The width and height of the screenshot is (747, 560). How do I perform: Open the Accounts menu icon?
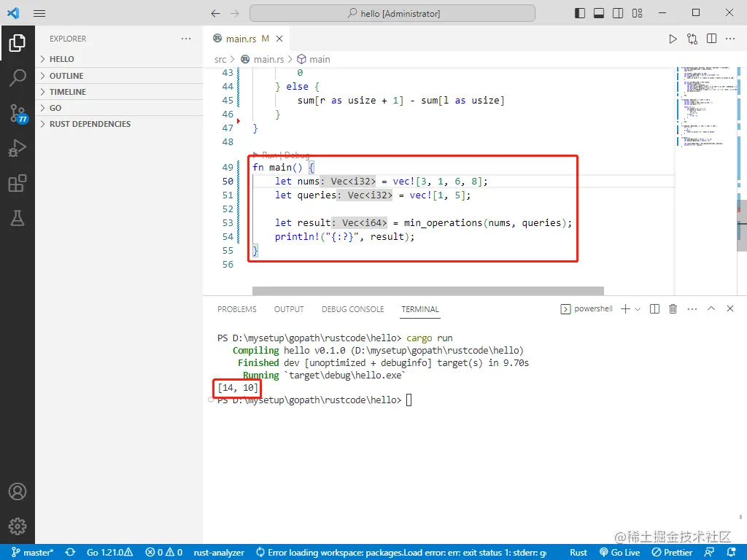click(18, 491)
